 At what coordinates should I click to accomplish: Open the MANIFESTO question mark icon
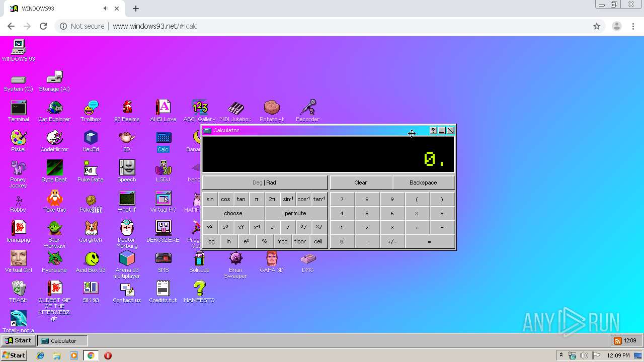(x=199, y=292)
